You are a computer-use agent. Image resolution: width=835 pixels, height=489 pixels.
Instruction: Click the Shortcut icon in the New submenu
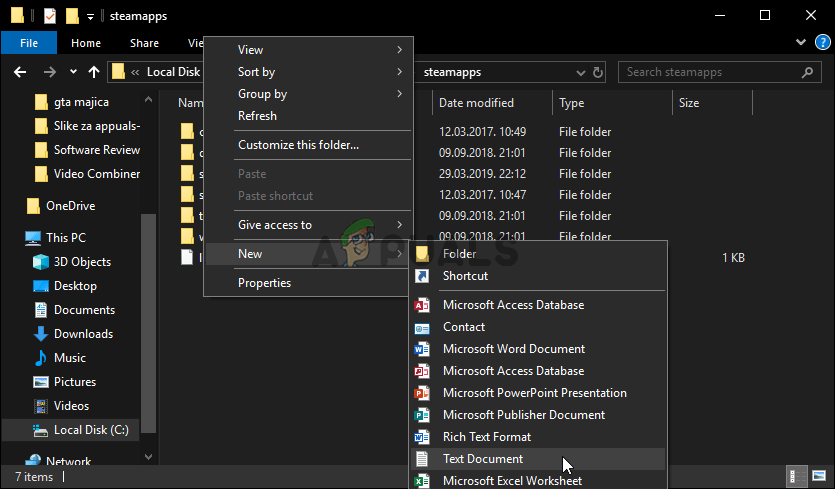(x=422, y=276)
